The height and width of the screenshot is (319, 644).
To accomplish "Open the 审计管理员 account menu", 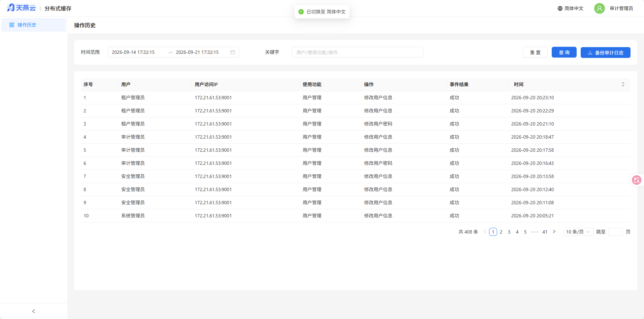I will click(621, 8).
